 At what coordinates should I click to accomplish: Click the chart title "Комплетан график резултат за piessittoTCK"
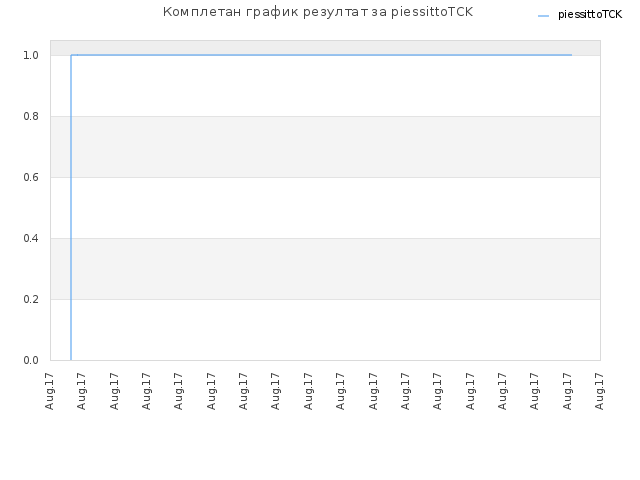point(318,12)
